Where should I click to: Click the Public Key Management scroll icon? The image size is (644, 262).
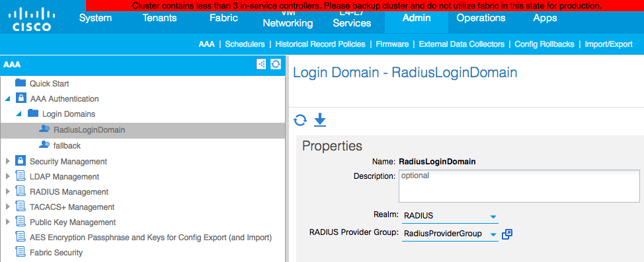(x=20, y=222)
